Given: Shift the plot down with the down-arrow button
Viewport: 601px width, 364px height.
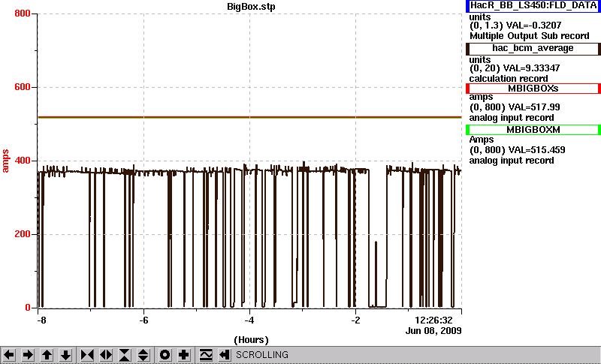Looking at the screenshot, I should point(65,355).
